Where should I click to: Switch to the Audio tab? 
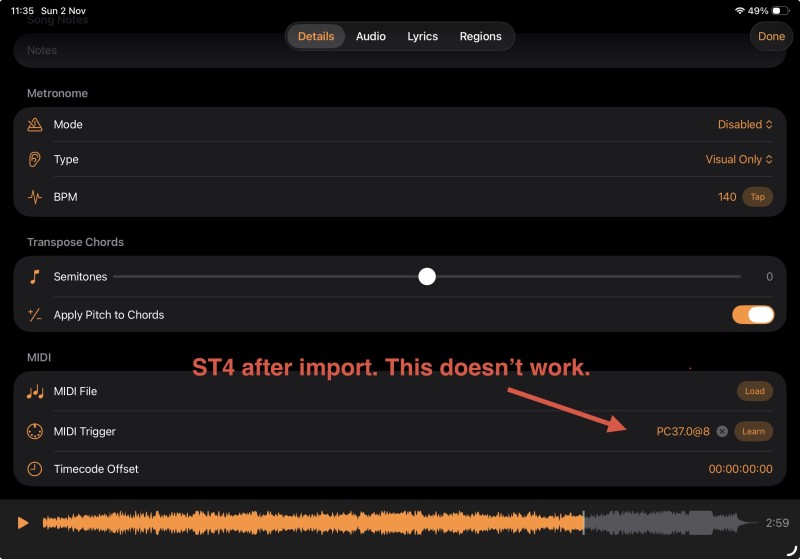point(371,36)
